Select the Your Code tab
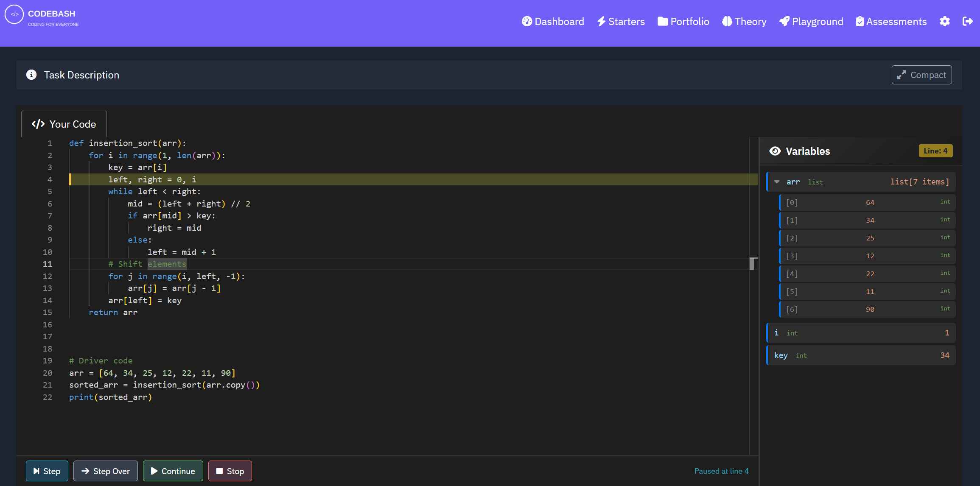This screenshot has width=980, height=486. (64, 124)
